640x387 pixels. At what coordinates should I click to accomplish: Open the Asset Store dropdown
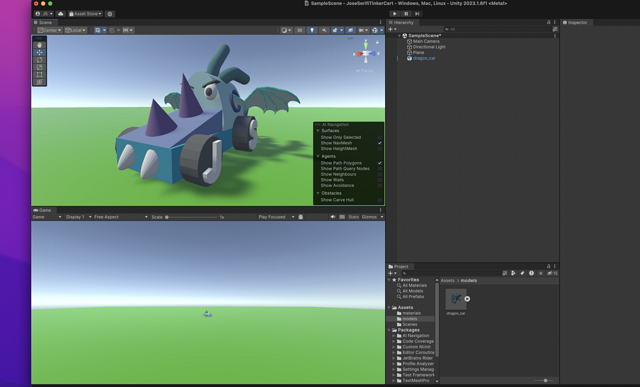(85, 14)
